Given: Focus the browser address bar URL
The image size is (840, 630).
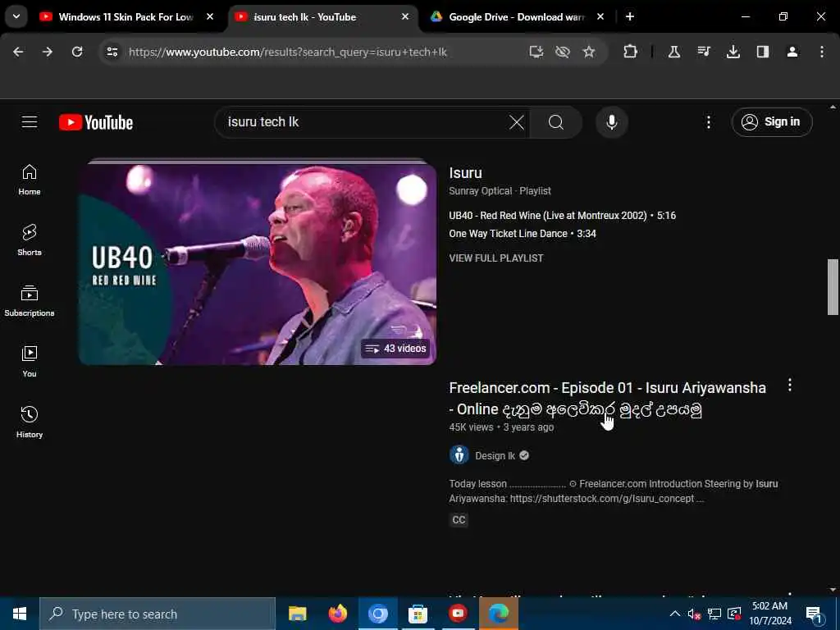Looking at the screenshot, I should click(x=288, y=52).
